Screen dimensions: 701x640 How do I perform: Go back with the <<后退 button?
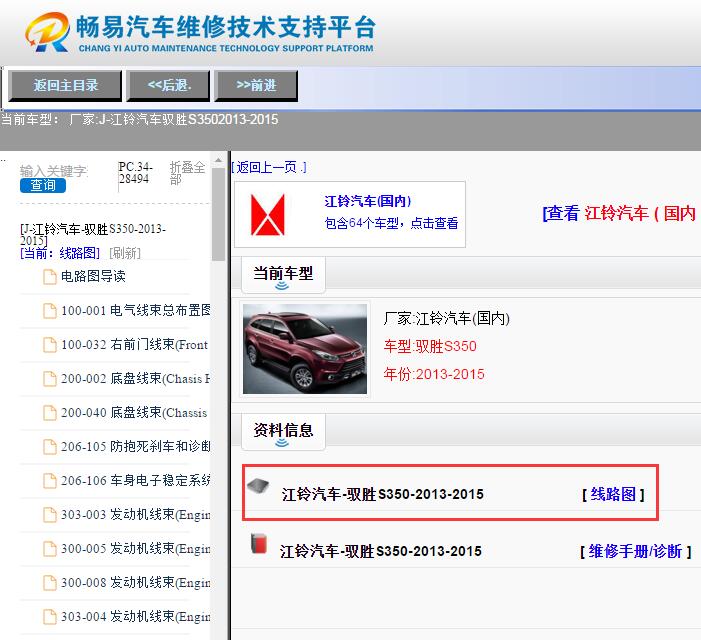pyautogui.click(x=169, y=85)
